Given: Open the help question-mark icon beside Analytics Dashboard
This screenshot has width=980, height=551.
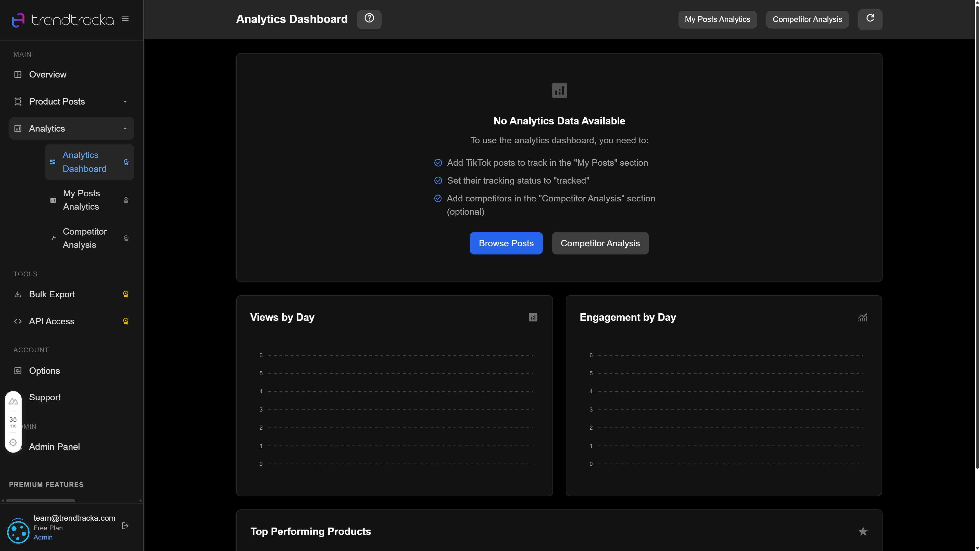Looking at the screenshot, I should tap(369, 19).
